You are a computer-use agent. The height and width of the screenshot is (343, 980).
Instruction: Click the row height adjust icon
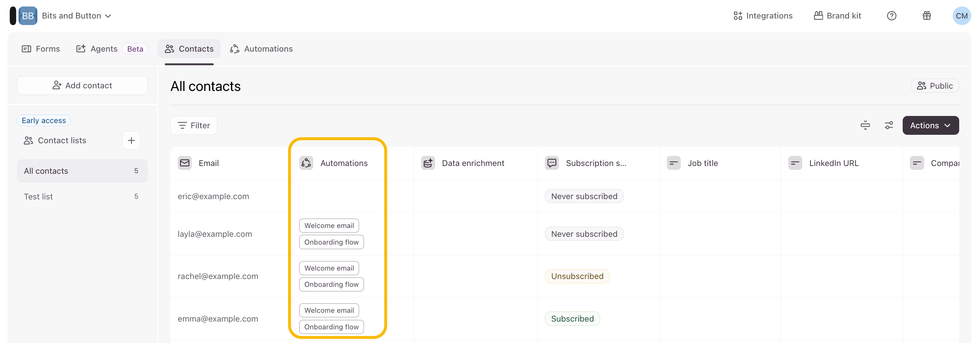(x=865, y=125)
